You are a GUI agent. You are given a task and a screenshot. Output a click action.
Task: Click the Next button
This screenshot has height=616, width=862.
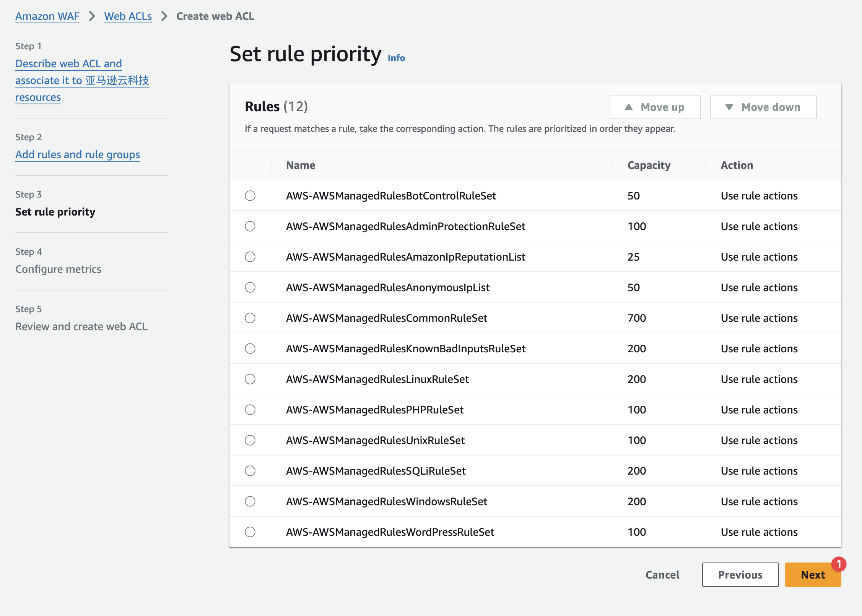812,575
